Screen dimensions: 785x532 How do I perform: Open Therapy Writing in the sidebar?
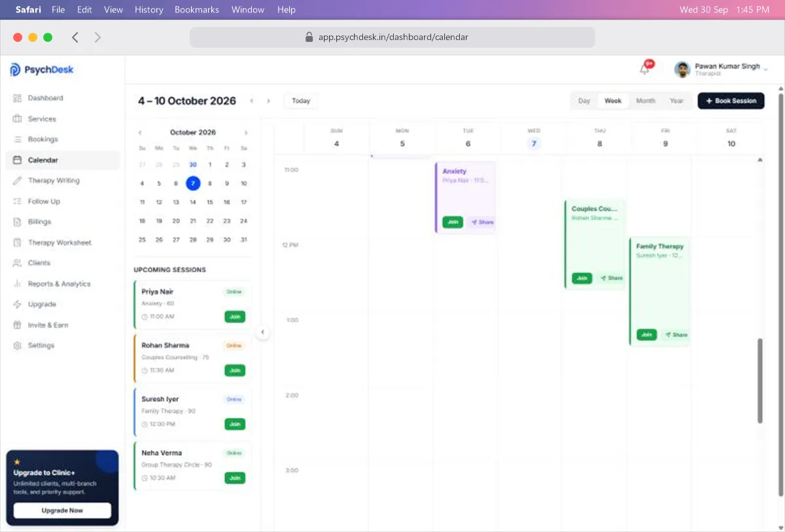click(x=46, y=181)
